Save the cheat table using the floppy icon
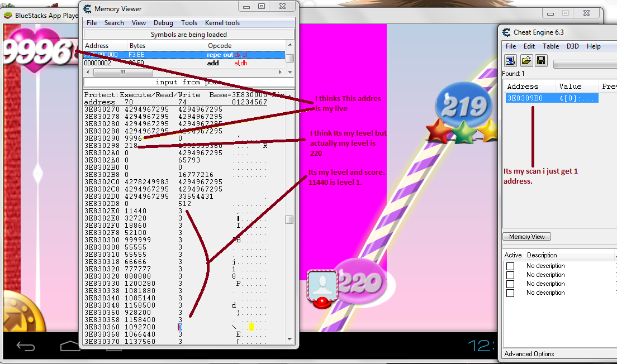The height and width of the screenshot is (364, 617). pyautogui.click(x=540, y=60)
